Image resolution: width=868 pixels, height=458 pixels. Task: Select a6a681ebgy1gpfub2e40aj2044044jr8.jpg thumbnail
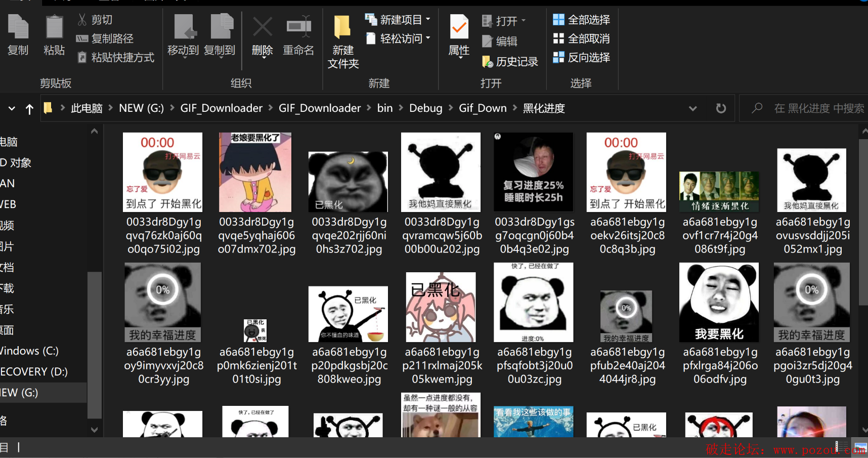tap(626, 316)
